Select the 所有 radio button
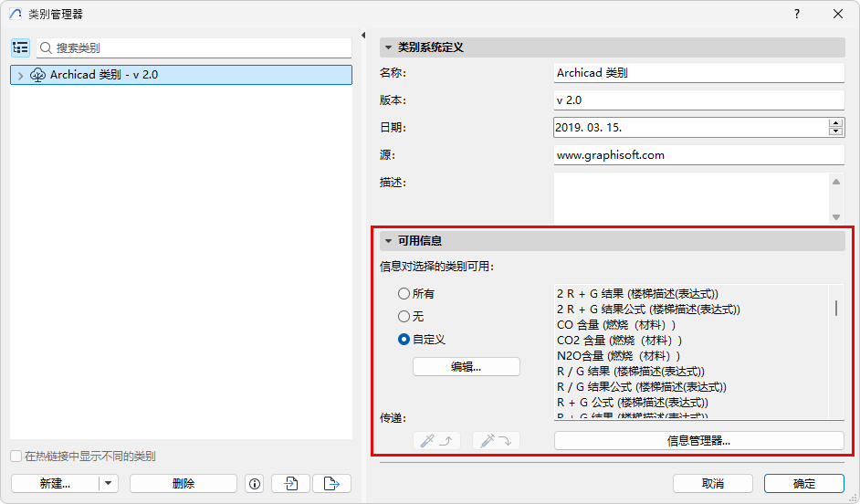The height and width of the screenshot is (504, 860). pos(404,293)
